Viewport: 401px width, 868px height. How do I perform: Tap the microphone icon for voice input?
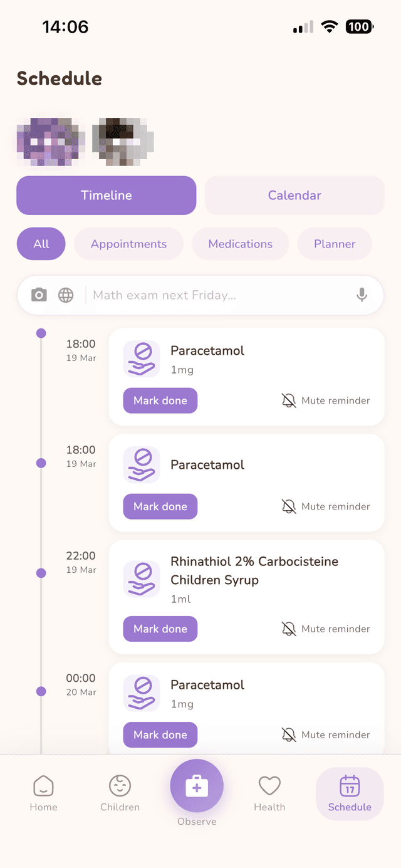(x=362, y=295)
